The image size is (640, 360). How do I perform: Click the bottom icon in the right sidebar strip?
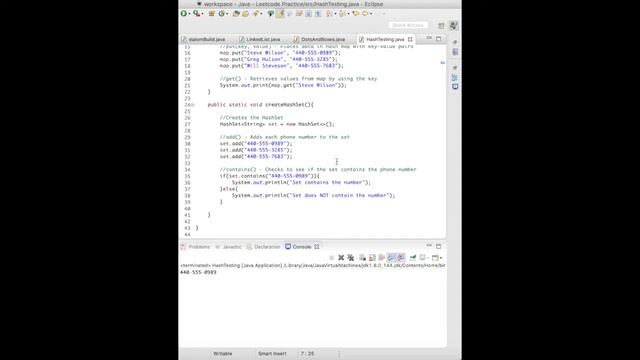point(455,87)
